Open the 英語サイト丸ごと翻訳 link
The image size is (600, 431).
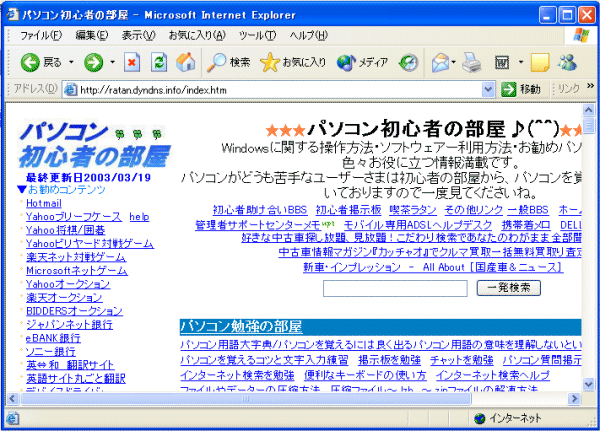click(76, 379)
